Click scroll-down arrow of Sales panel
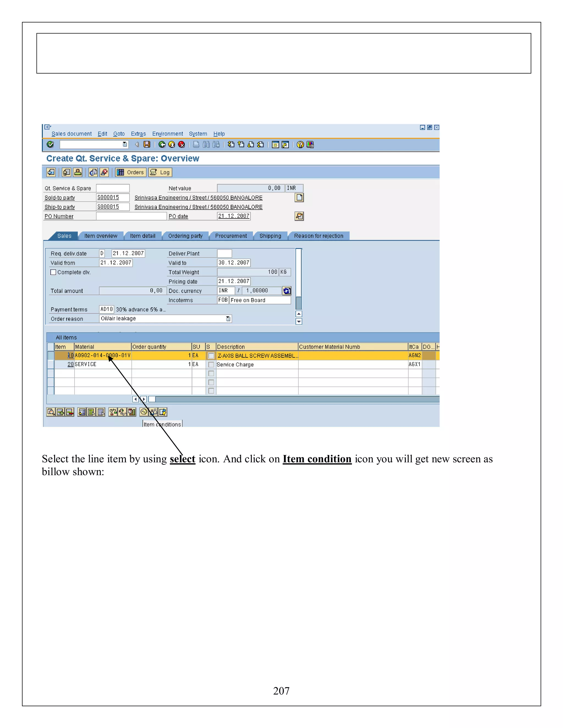Screen dimensions: 563x728 pos(299,322)
